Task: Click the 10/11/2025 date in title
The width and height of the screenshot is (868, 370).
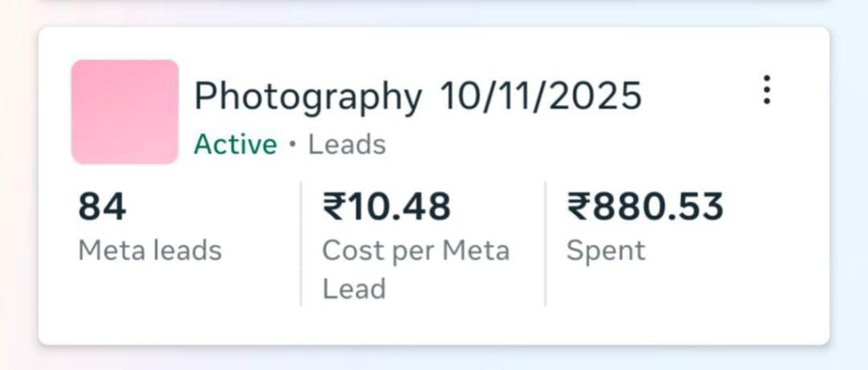Action: 540,97
